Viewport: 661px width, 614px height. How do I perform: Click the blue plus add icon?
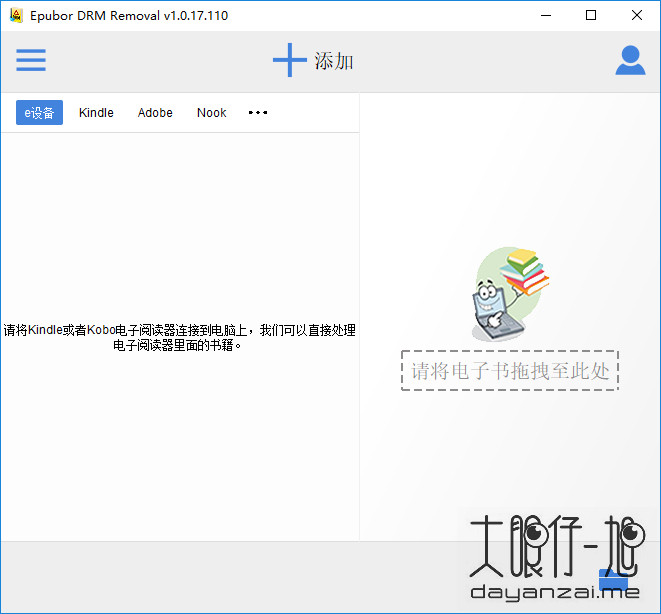290,60
